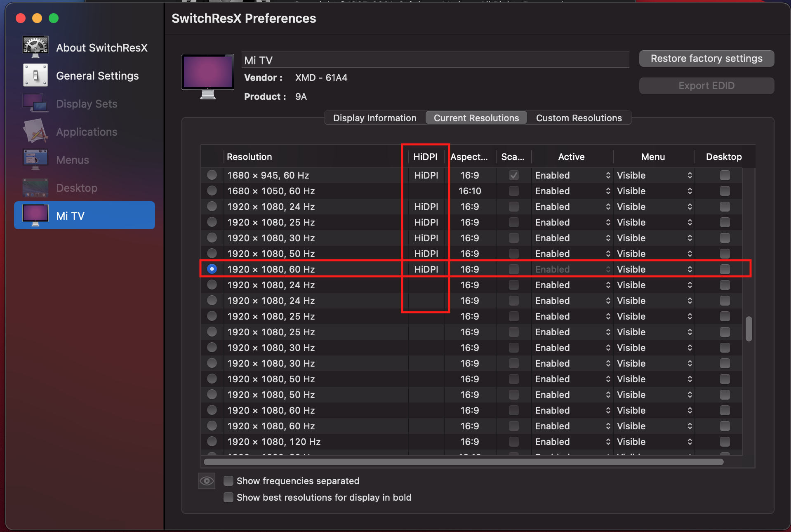Click the Mi TV display name field
Image resolution: width=791 pixels, height=532 pixels.
(435, 60)
